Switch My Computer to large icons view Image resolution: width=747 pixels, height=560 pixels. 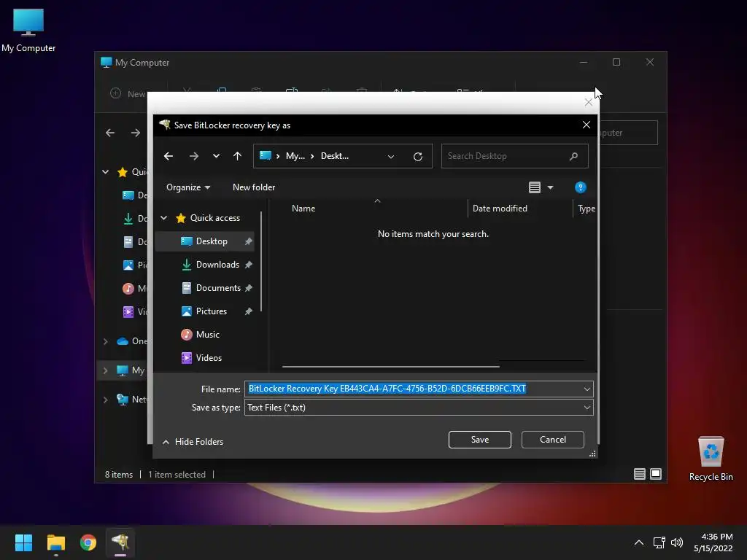(x=656, y=474)
